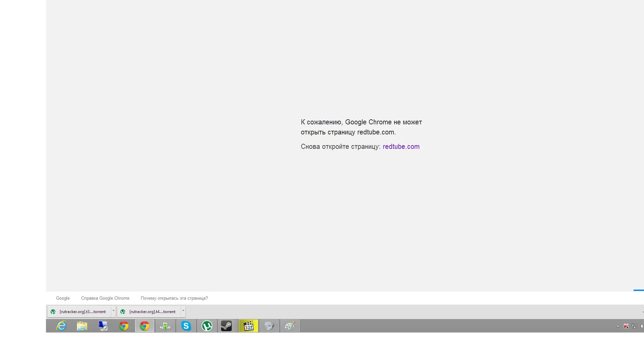Expand the t3 torrent download options arrow

(x=113, y=311)
